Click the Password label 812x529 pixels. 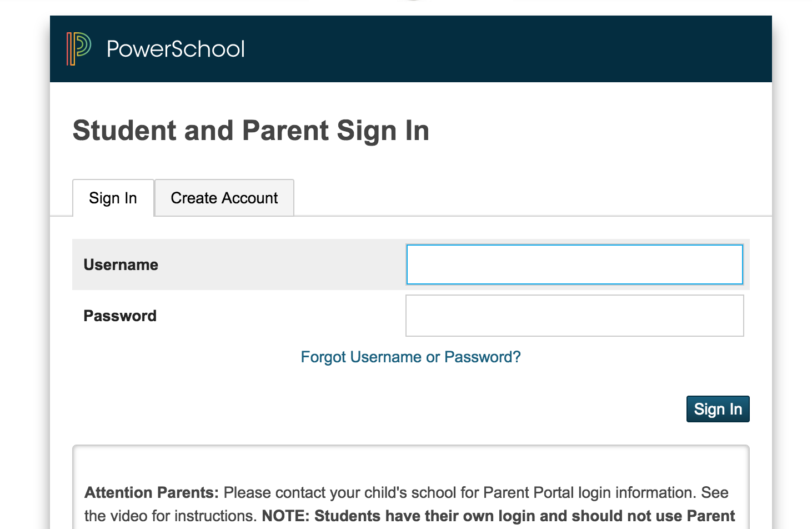[119, 316]
